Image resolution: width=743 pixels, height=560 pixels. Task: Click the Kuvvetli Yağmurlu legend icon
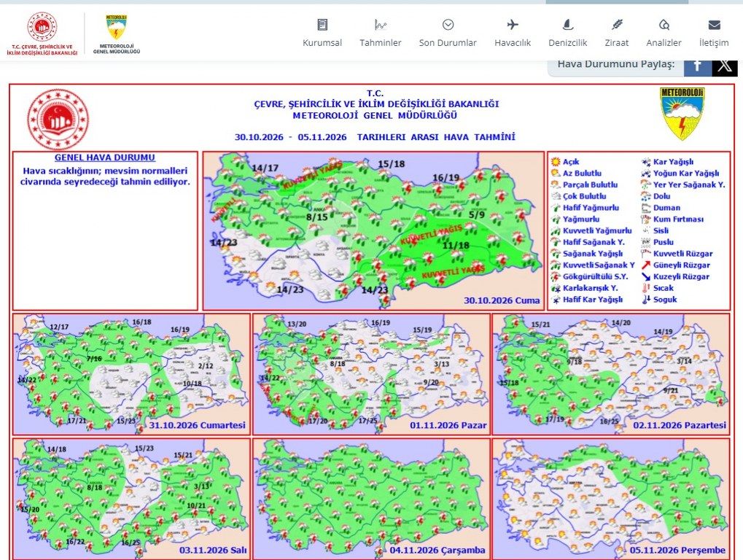[556, 230]
